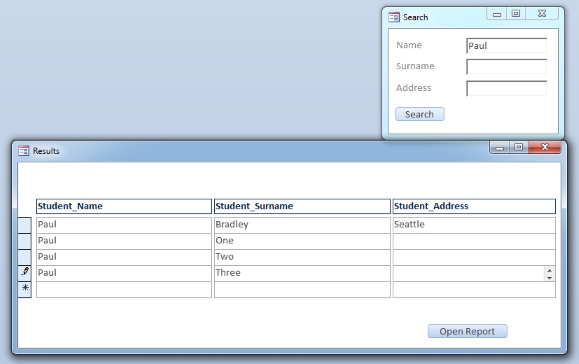
Task: Select the record selector for Bradley row
Action: pyautogui.click(x=25, y=225)
